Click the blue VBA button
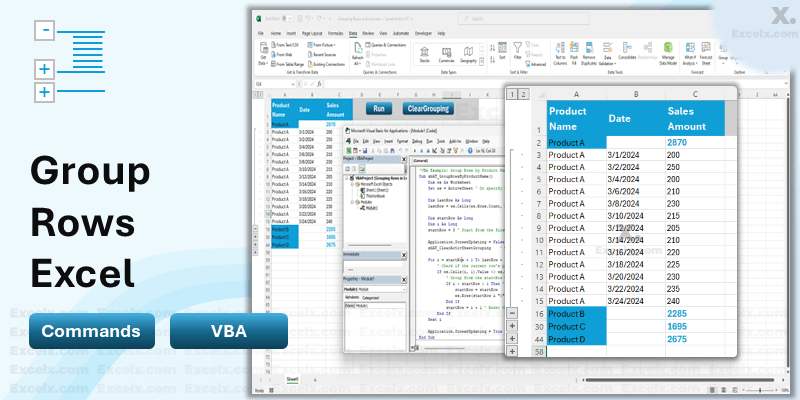This screenshot has height=400, width=800. coord(229,331)
